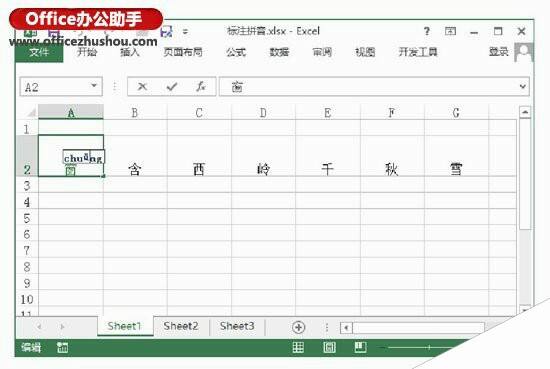550x369 pixels.
Task: Select row 8 header
Action: click(x=27, y=267)
